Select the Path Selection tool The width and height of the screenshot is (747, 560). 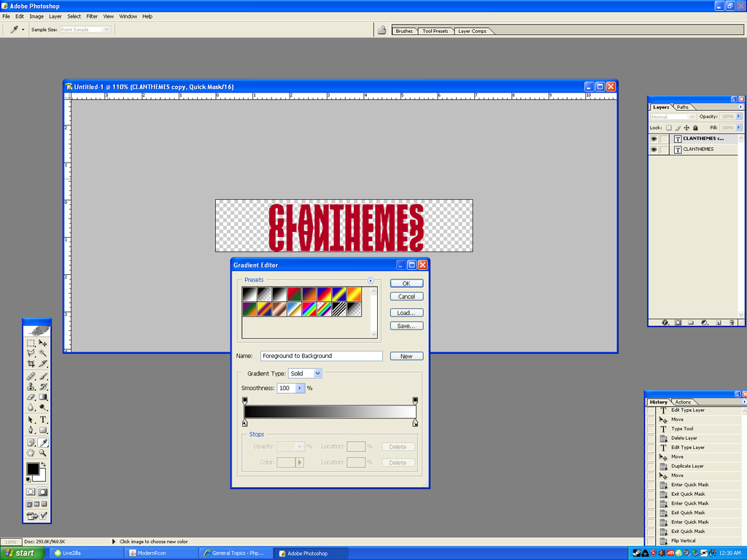pos(31,419)
